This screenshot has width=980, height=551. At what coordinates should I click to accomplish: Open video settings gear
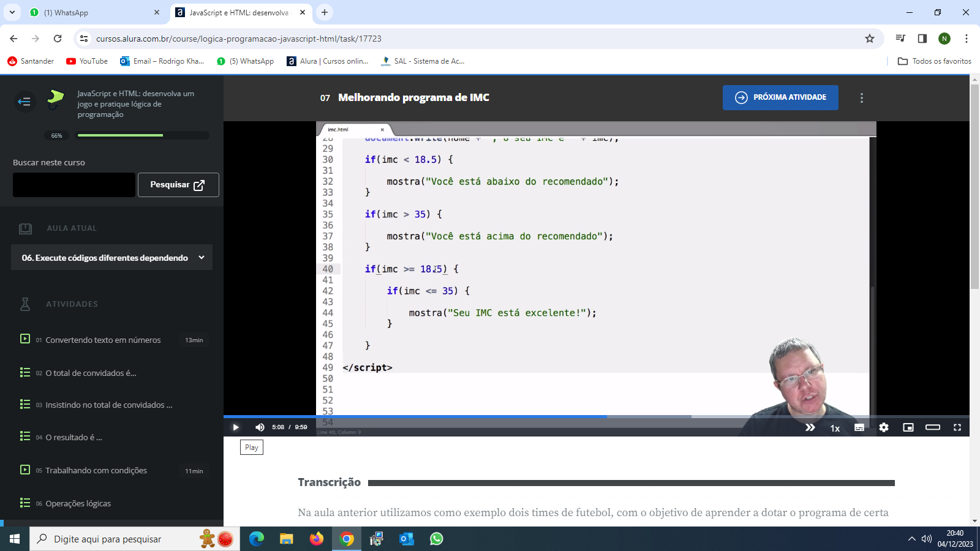click(x=884, y=427)
